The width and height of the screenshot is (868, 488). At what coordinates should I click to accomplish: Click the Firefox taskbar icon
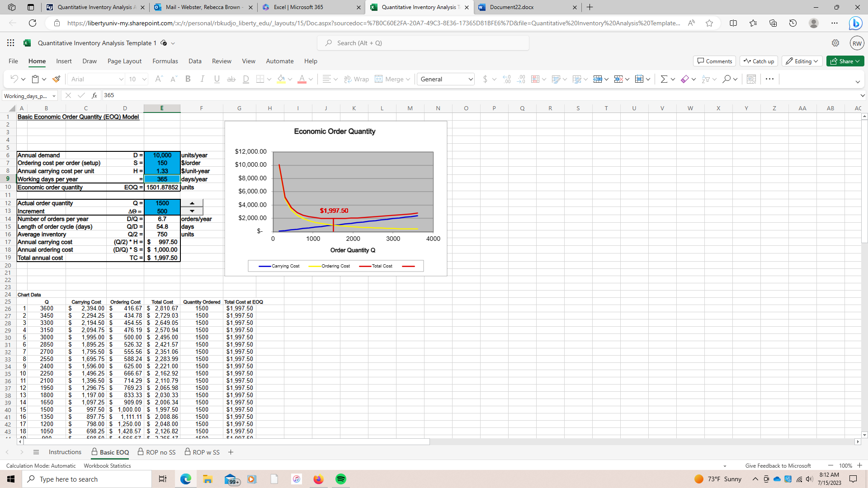tap(319, 479)
